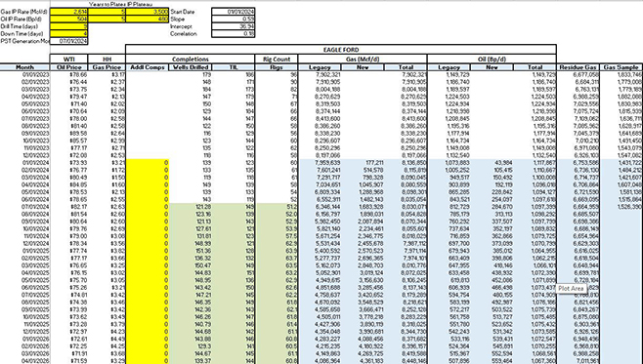Image resolution: width=643 pixels, height=364 pixels.
Task: Click the Rig Count group header
Action: [x=277, y=60]
